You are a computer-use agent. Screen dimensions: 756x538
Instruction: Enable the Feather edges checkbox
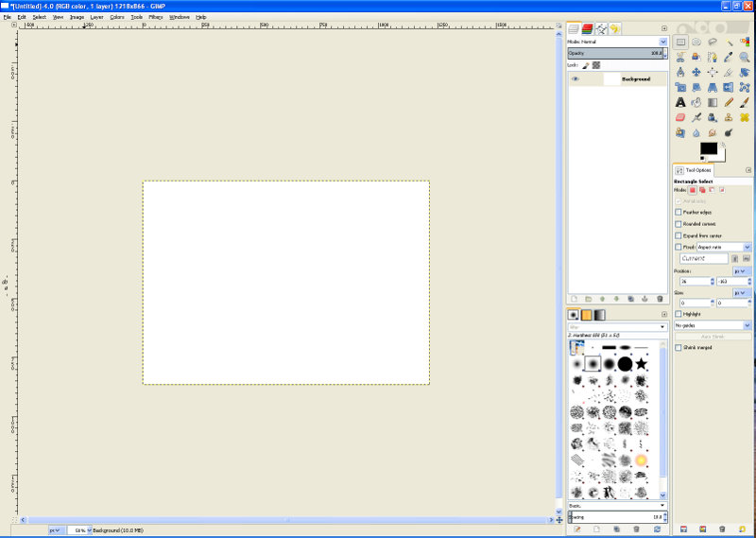coord(678,213)
